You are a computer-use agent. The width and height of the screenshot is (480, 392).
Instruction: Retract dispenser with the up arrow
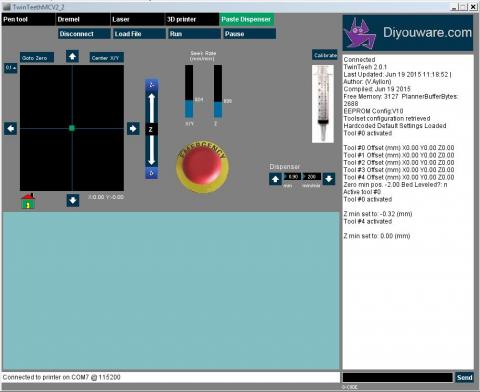tap(275, 179)
